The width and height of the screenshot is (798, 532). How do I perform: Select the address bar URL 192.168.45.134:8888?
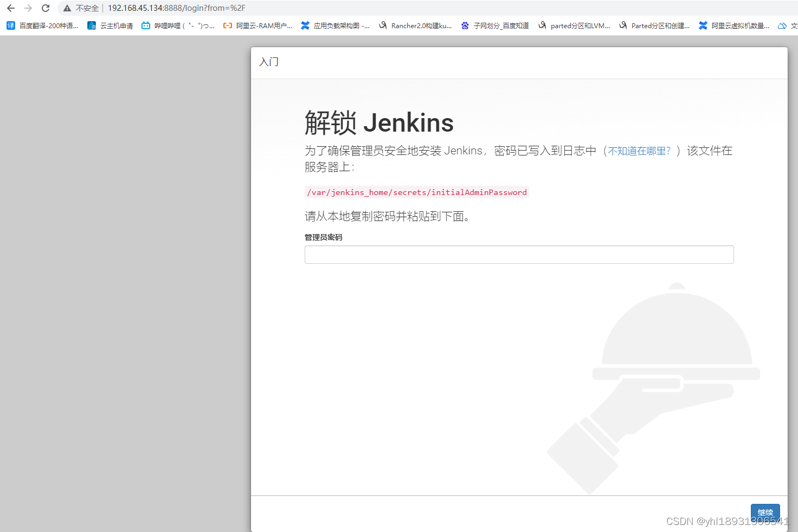point(177,8)
